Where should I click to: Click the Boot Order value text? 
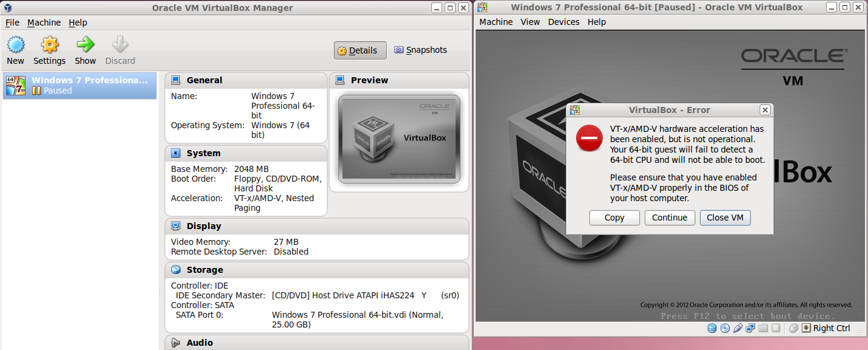coord(278,184)
